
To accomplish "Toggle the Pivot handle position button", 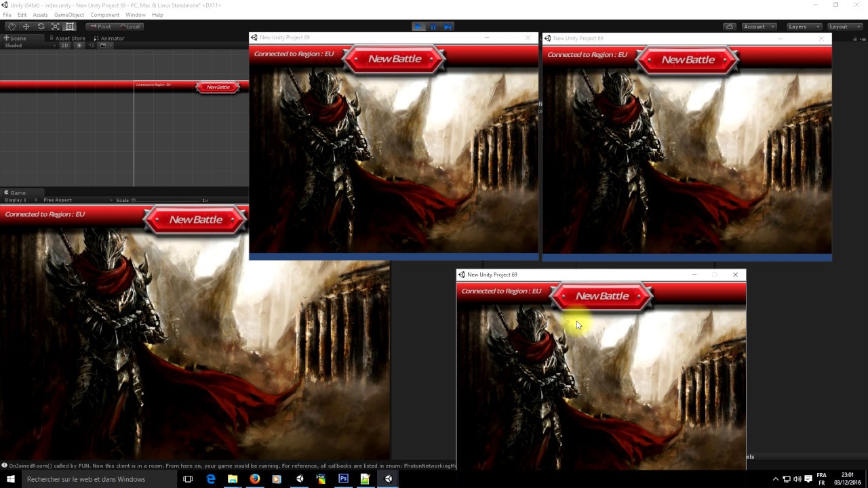I will [100, 26].
